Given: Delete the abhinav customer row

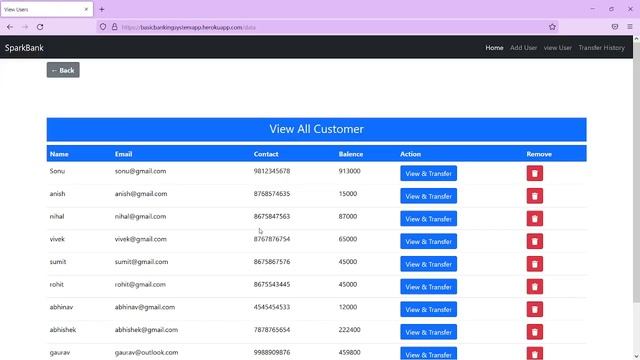Looking at the screenshot, I should [x=535, y=309].
